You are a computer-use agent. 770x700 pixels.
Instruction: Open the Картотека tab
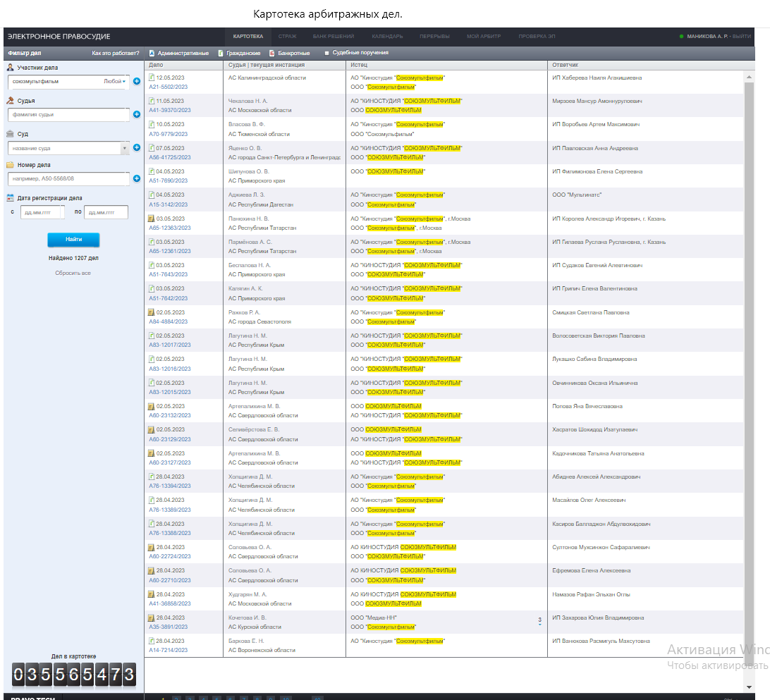248,37
